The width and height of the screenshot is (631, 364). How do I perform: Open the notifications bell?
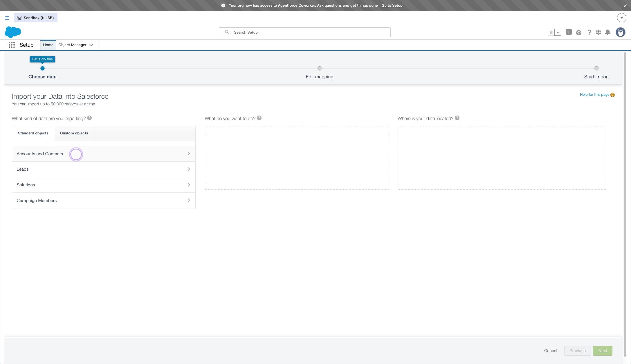pos(608,32)
